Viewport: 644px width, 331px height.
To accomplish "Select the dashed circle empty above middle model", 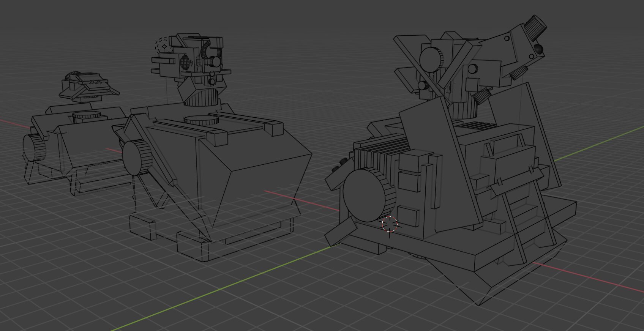I will (163, 46).
